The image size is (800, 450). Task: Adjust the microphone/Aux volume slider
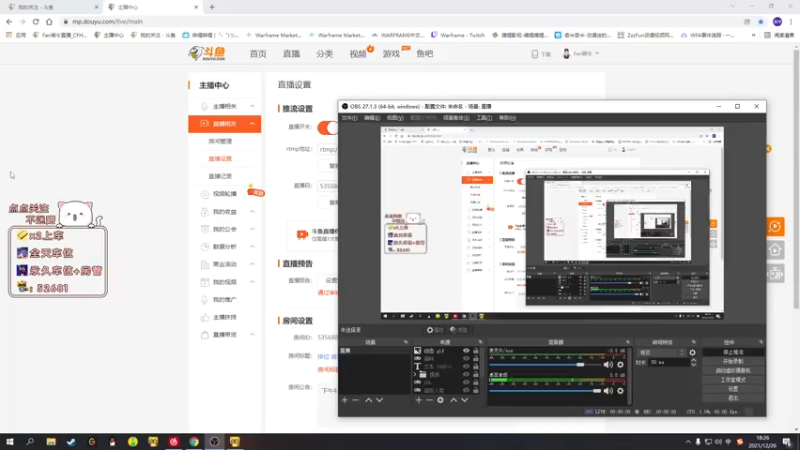pos(544,365)
